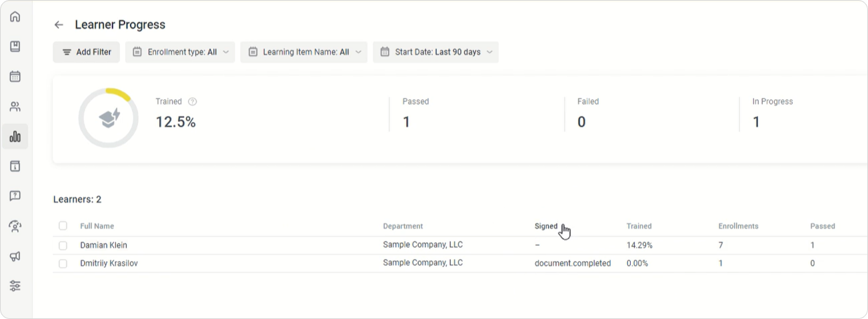868x319 pixels.
Task: Open the users icon in sidebar
Action: click(15, 107)
